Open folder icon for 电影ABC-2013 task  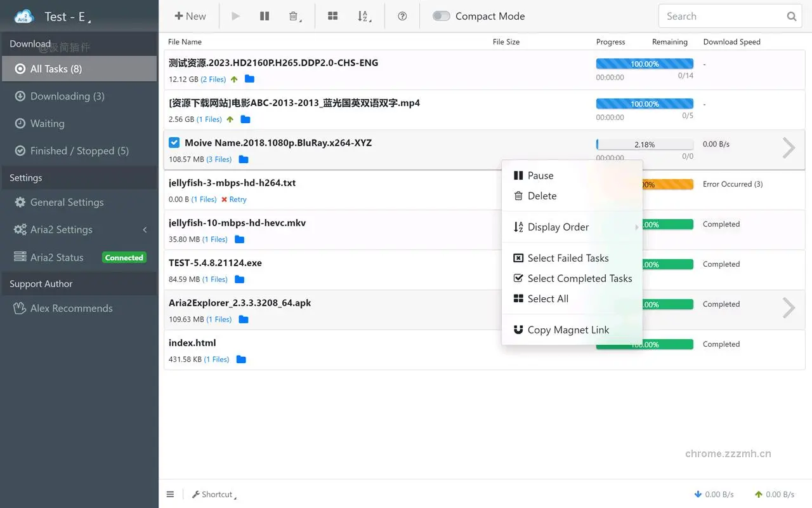(x=246, y=119)
